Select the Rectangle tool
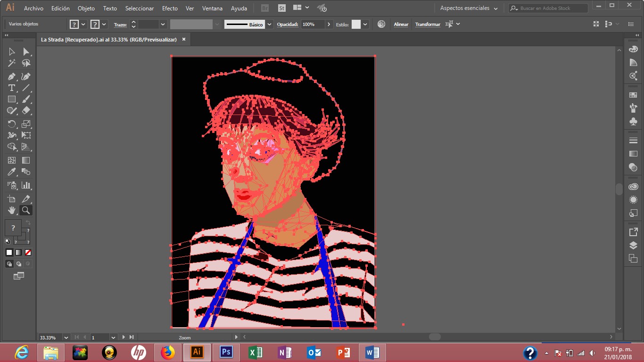 [12, 99]
